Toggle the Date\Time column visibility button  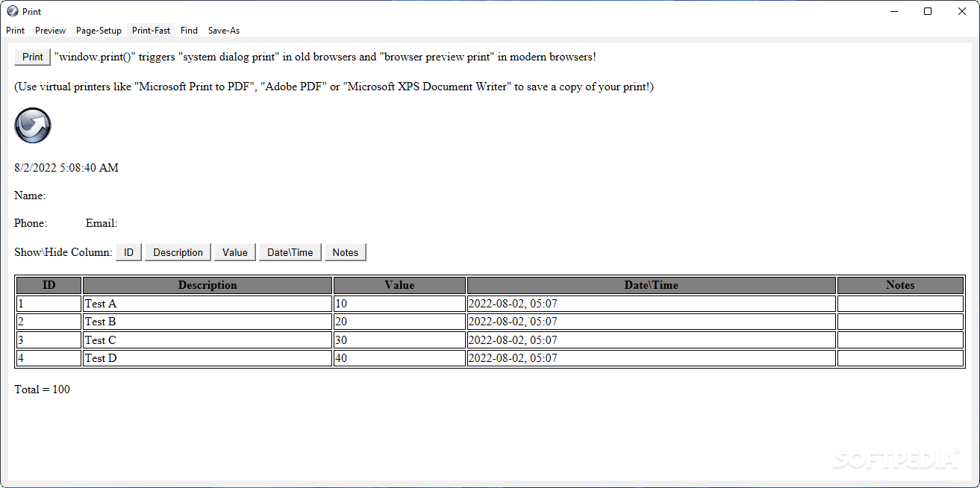pos(290,252)
